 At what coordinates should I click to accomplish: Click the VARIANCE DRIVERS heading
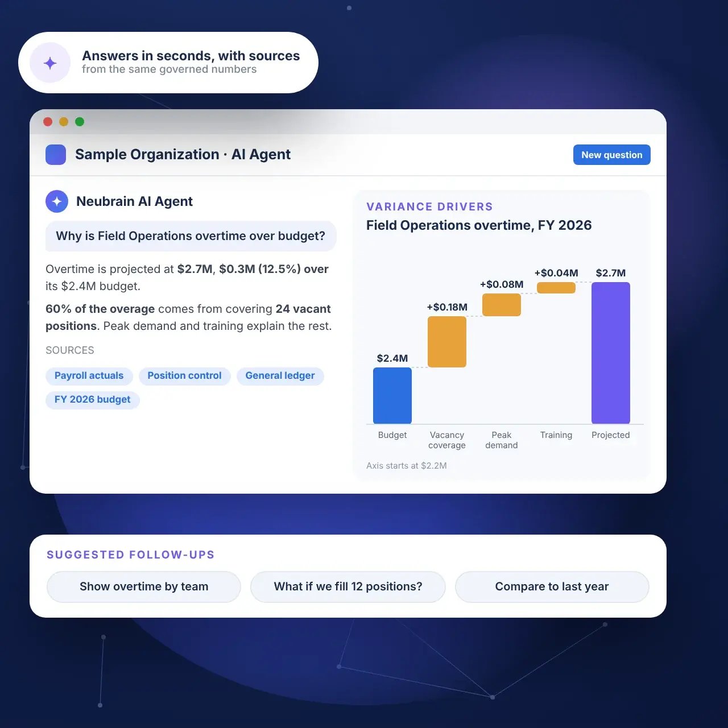coord(429,207)
